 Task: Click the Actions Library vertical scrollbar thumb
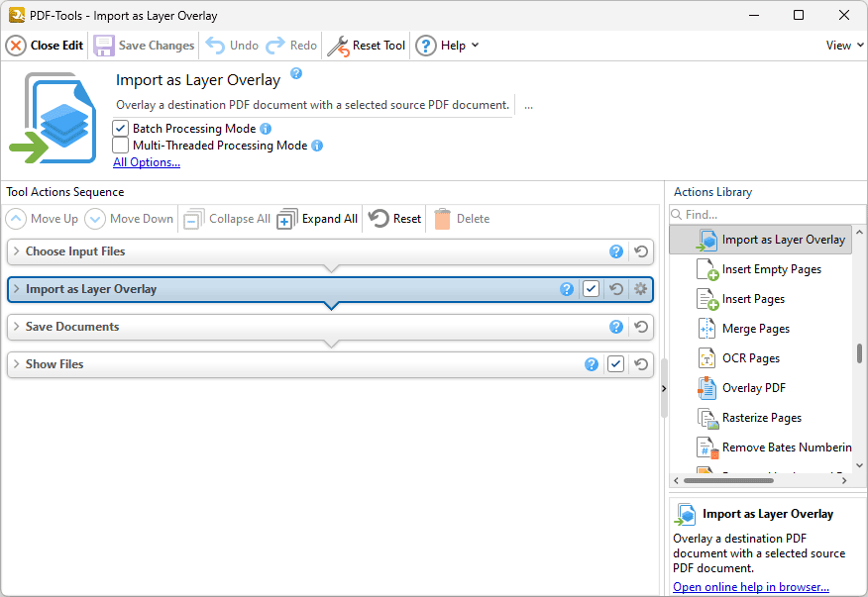tap(859, 353)
